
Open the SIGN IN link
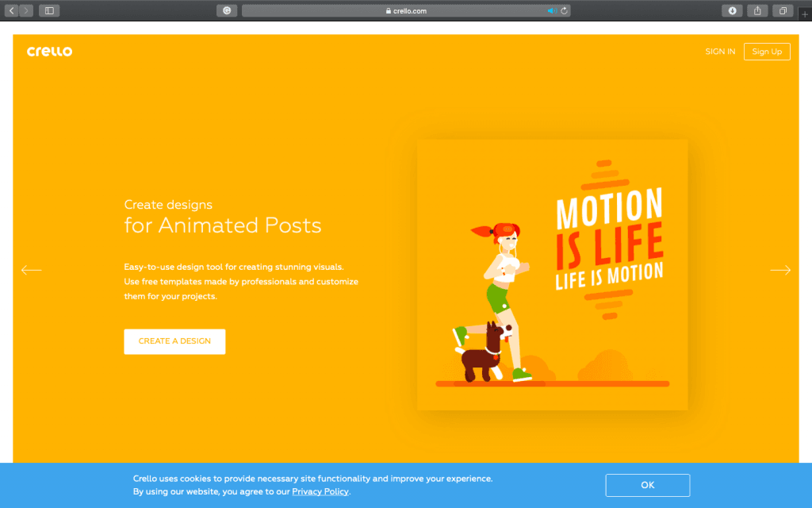(x=720, y=52)
